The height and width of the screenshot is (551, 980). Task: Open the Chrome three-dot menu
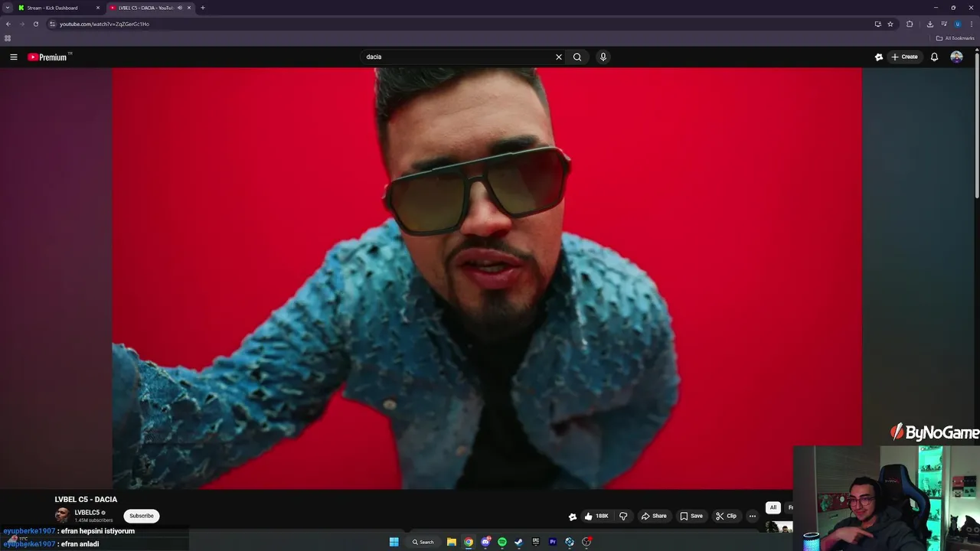point(971,24)
